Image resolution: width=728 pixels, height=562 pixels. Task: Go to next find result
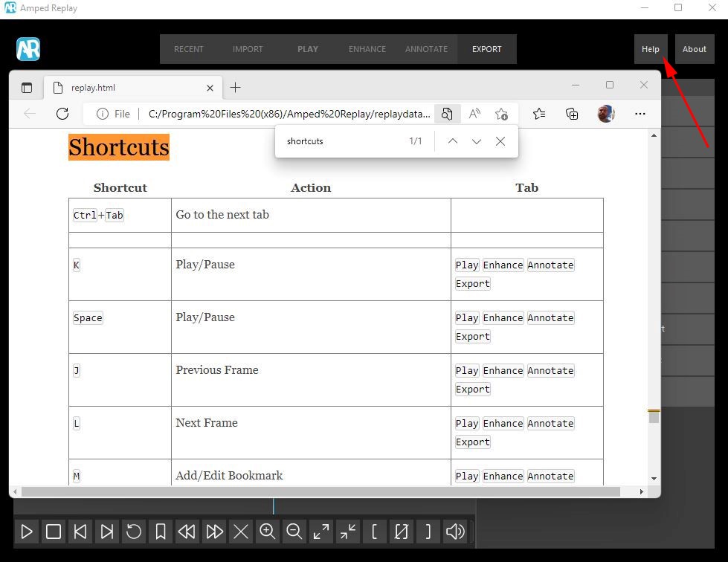(x=477, y=141)
